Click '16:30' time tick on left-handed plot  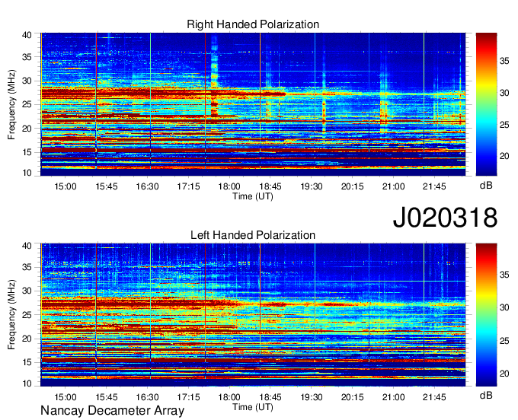click(147, 397)
